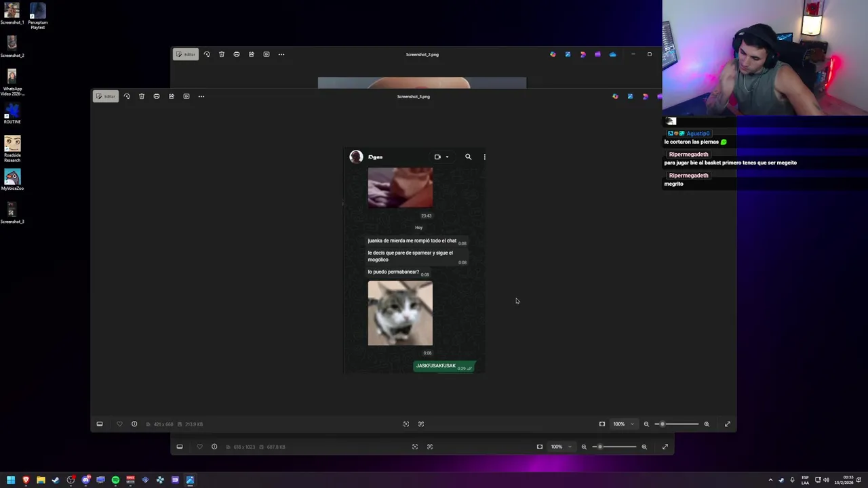Zoom in on Screenshot_2 window
The width and height of the screenshot is (868, 488).
pyautogui.click(x=644, y=447)
